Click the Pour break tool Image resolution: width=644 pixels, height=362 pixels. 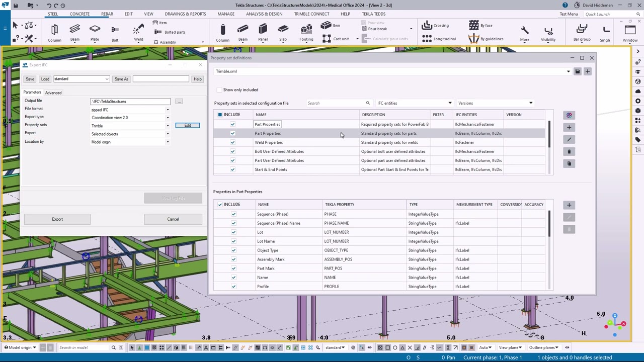point(374,29)
